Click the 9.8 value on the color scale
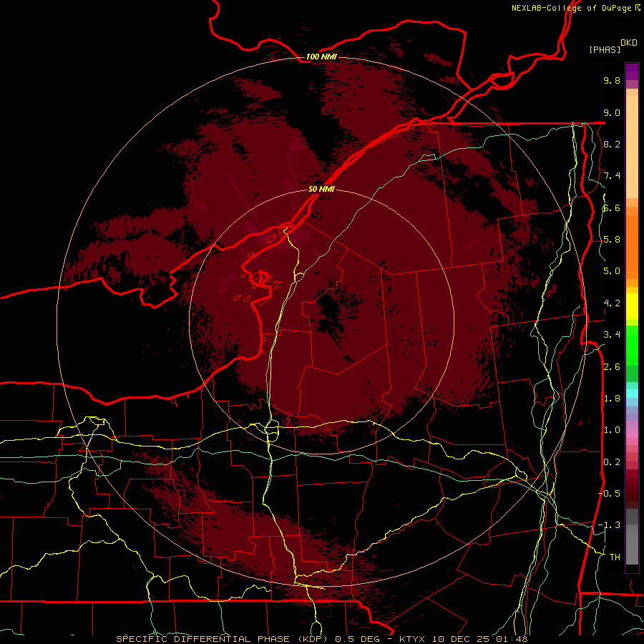The width and height of the screenshot is (644, 644). pos(612,80)
